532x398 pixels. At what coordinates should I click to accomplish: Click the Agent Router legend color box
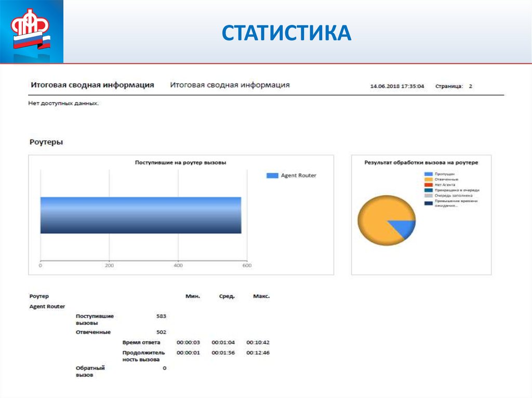click(x=272, y=176)
